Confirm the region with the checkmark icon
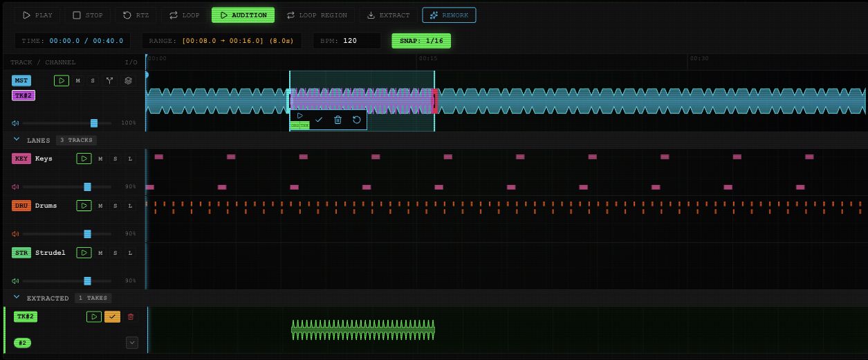The height and width of the screenshot is (360, 868). [319, 120]
